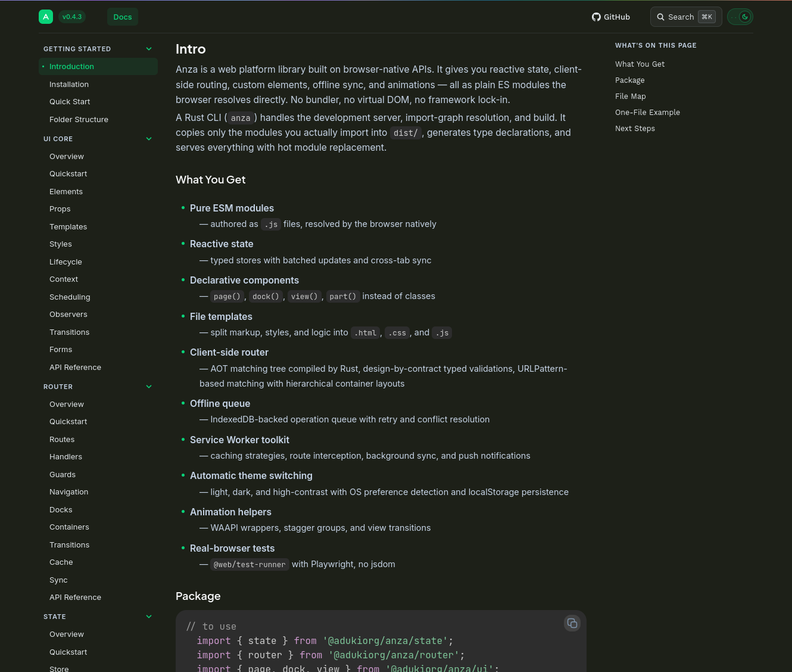Go to Quick Start in sidebar
The image size is (792, 672).
click(x=70, y=102)
